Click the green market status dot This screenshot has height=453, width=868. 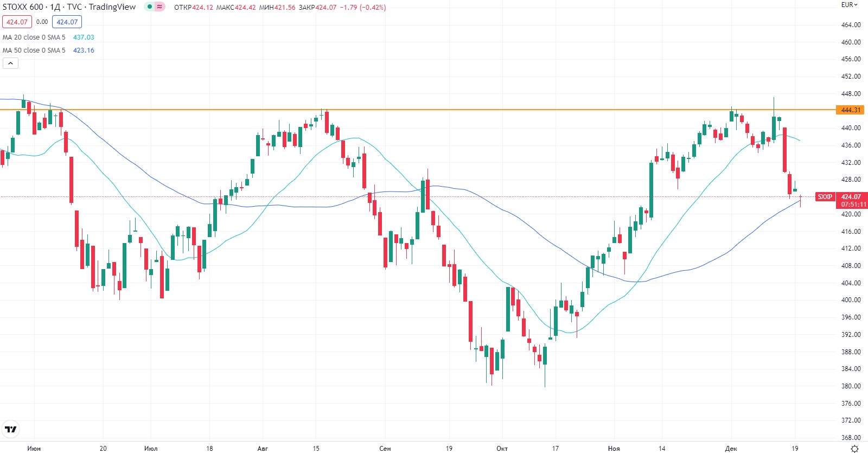[149, 7]
